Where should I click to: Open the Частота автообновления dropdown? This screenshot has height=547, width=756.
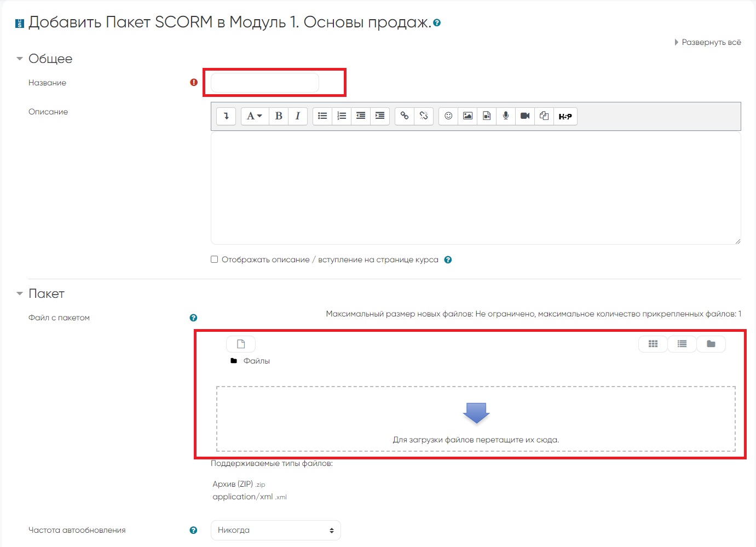click(275, 530)
